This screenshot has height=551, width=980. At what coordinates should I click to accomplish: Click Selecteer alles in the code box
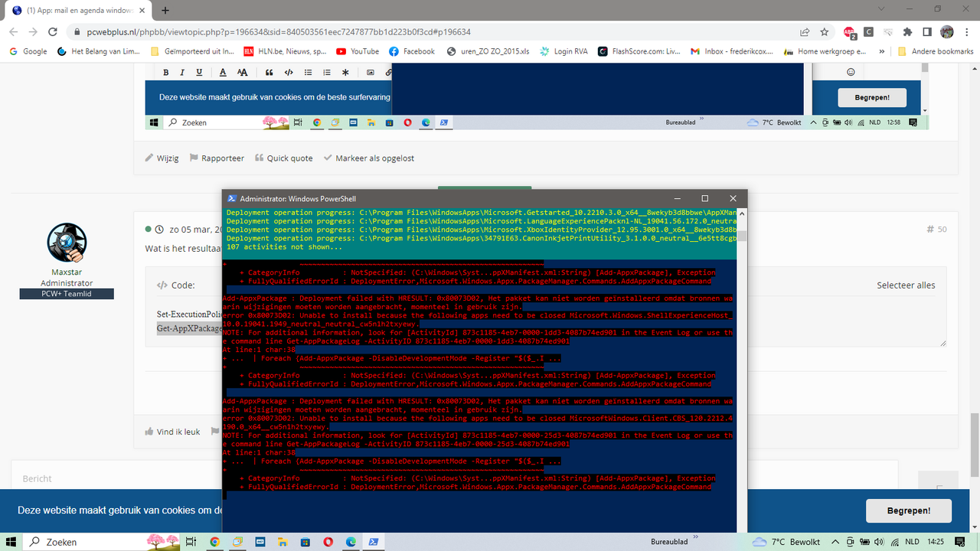[906, 285]
